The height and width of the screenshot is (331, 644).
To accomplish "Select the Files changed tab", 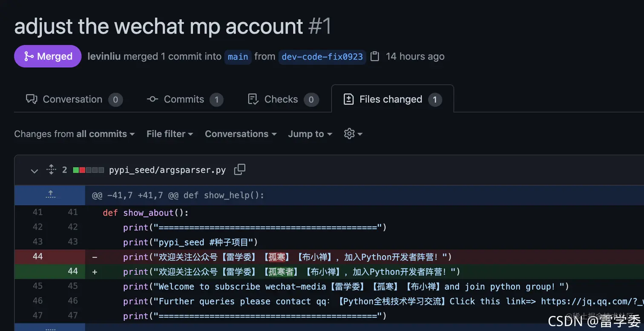I will tap(392, 99).
